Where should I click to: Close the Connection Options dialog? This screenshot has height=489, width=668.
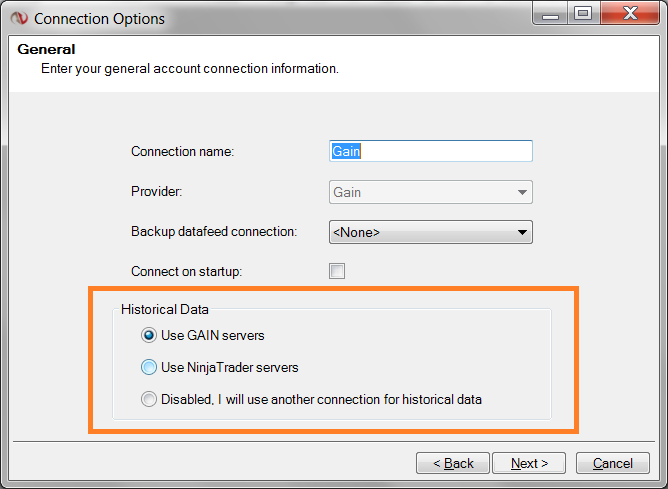(x=628, y=14)
